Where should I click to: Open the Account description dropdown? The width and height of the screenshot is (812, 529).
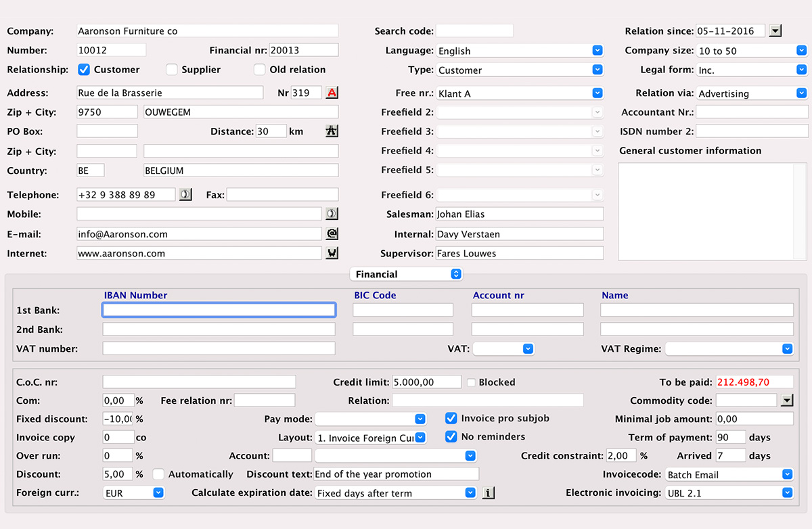396,456
